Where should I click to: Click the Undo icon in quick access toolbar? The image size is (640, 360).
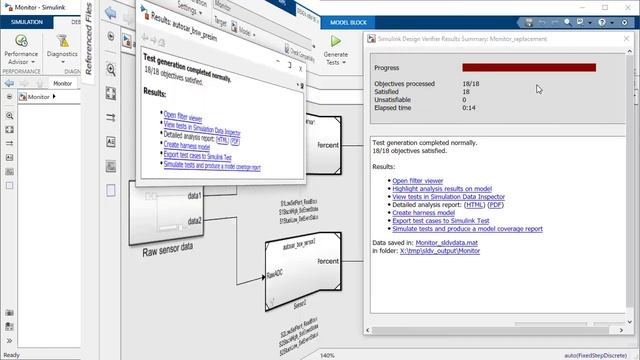[542, 22]
